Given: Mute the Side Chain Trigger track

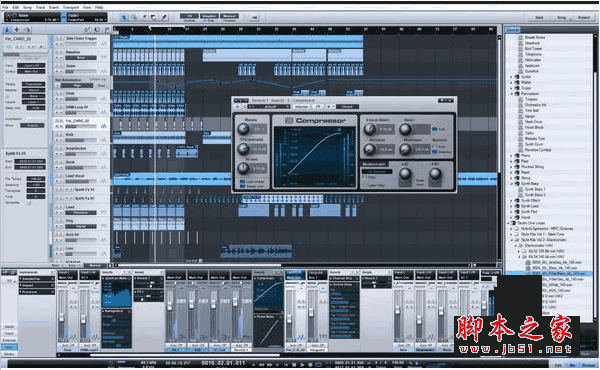Looking at the screenshot, I should pyautogui.click(x=57, y=39).
